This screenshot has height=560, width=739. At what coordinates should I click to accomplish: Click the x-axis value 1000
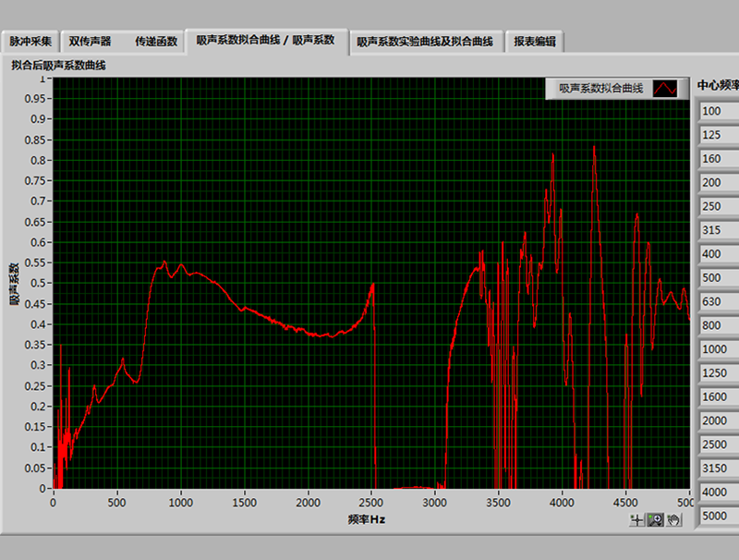(x=180, y=503)
